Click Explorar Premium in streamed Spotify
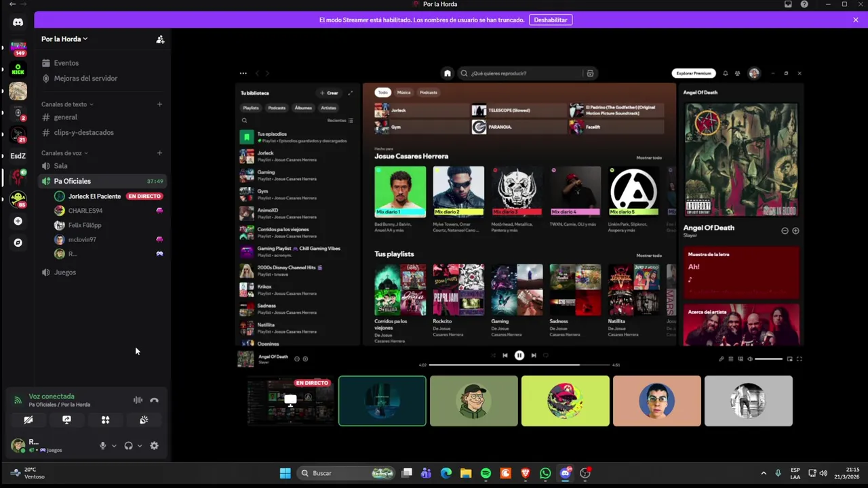Screen dimensions: 868x488 coord(694,73)
